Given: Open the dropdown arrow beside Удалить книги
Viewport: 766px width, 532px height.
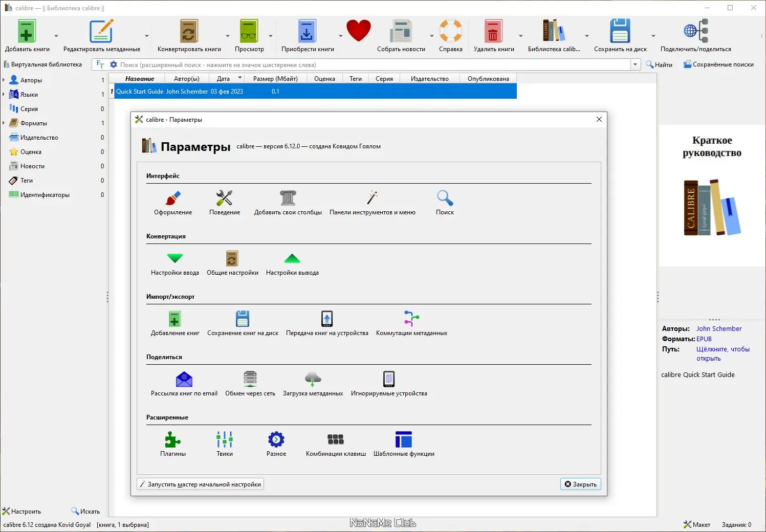Looking at the screenshot, I should tap(521, 36).
